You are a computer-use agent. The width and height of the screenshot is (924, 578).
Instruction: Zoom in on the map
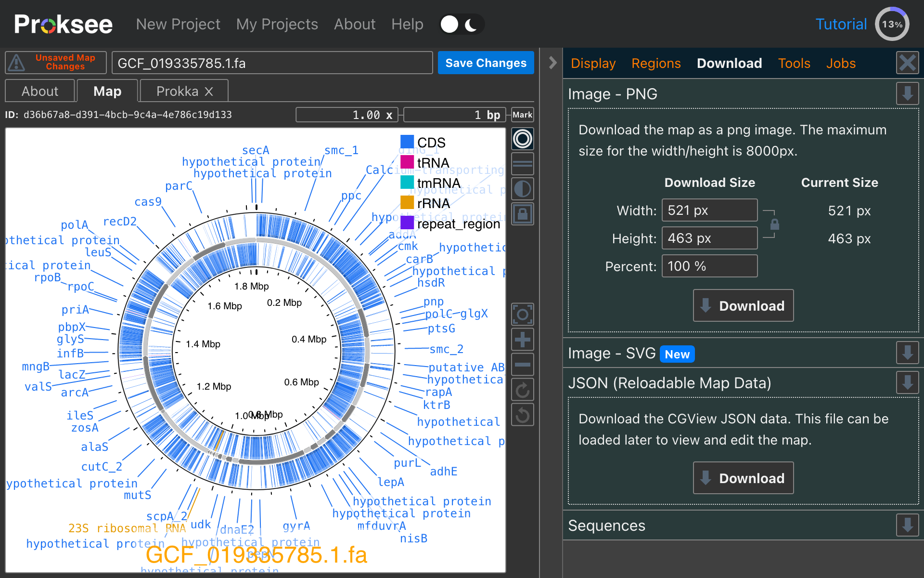[x=522, y=340]
